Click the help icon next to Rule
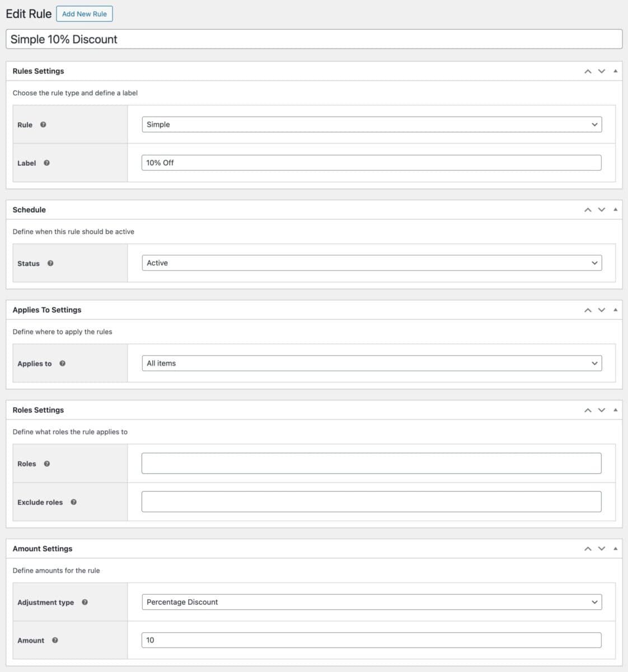Viewport: 628px width, 672px height. [x=43, y=125]
